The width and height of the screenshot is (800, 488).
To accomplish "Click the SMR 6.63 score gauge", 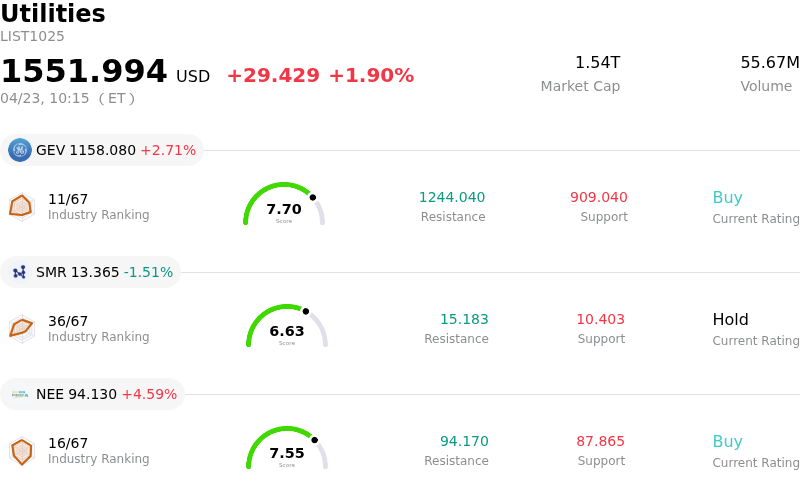I will 287,328.
